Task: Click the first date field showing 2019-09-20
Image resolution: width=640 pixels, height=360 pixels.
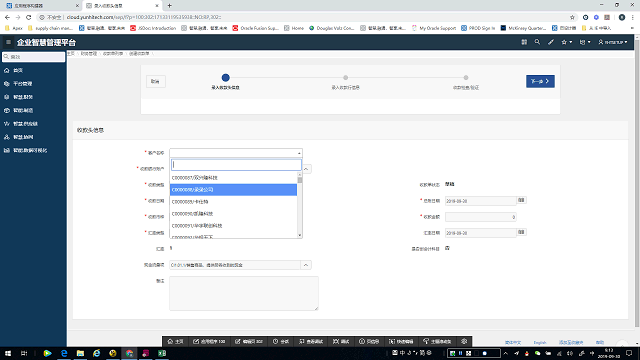Action: click(480, 201)
